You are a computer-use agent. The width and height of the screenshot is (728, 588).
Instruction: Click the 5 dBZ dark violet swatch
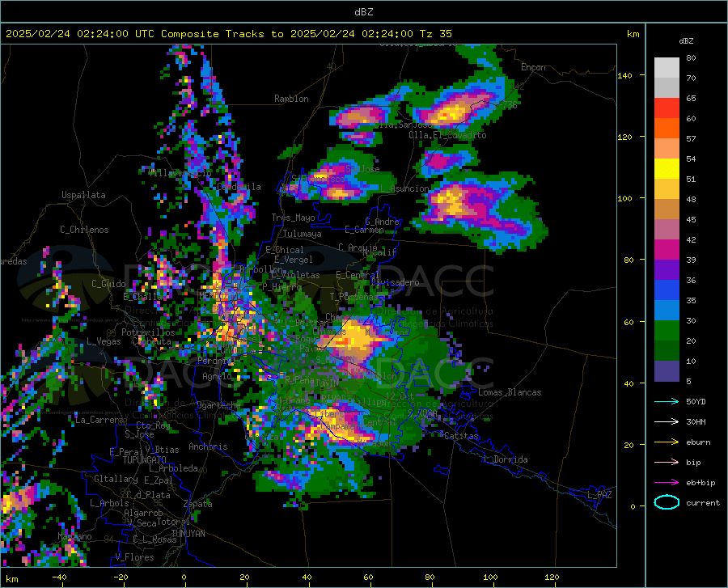(x=667, y=371)
